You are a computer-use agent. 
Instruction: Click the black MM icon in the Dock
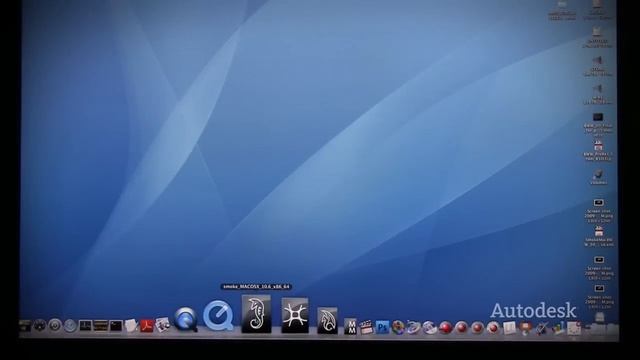[350, 327]
